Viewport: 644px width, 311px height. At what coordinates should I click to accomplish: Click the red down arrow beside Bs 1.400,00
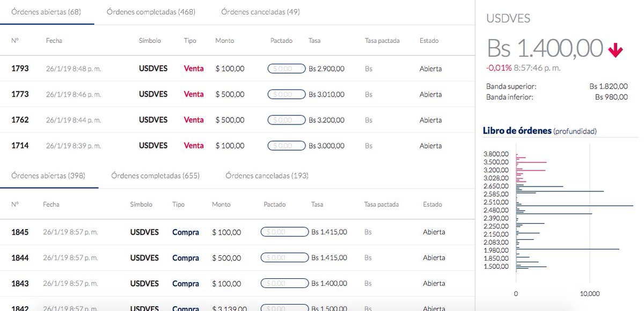tap(615, 50)
